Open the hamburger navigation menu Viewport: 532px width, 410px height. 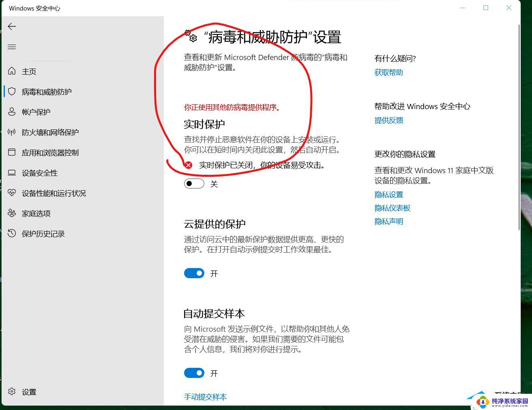click(12, 47)
